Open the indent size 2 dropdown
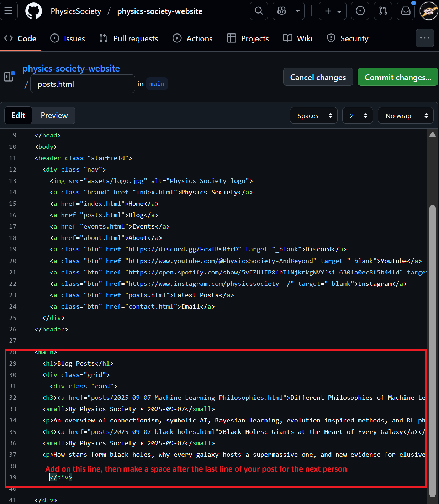The width and height of the screenshot is (439, 504). point(358,116)
